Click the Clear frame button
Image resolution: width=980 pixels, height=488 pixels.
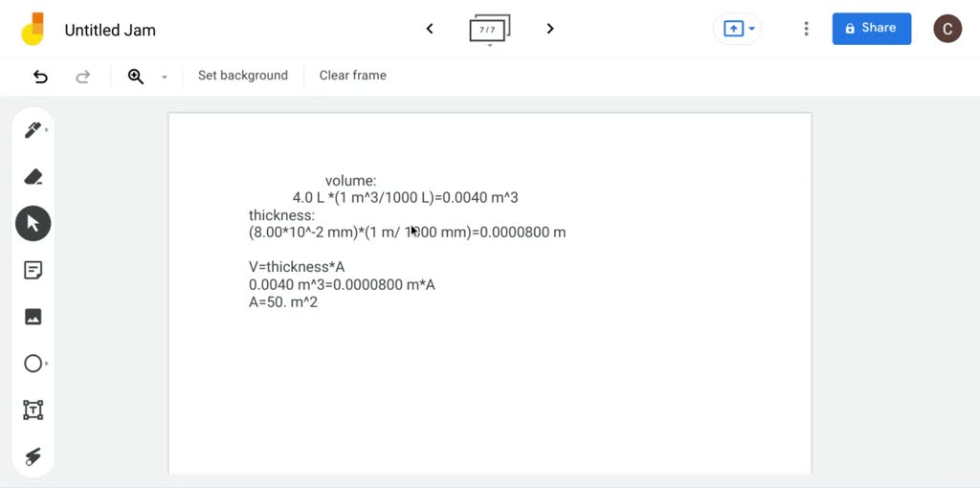[x=352, y=76]
